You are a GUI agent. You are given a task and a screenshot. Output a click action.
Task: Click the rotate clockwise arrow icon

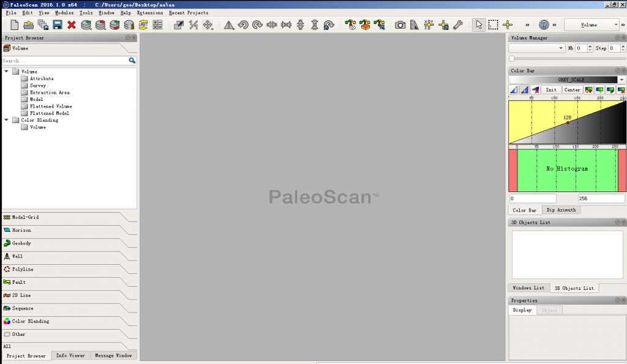click(x=257, y=24)
